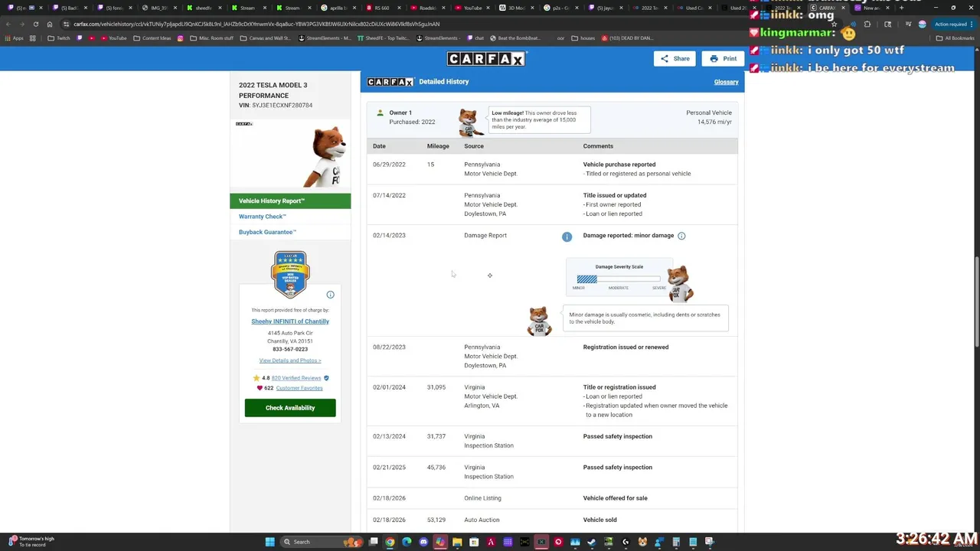Switch to the RS 660 browser tab
Viewport: 980px width, 551px height.
(x=382, y=8)
